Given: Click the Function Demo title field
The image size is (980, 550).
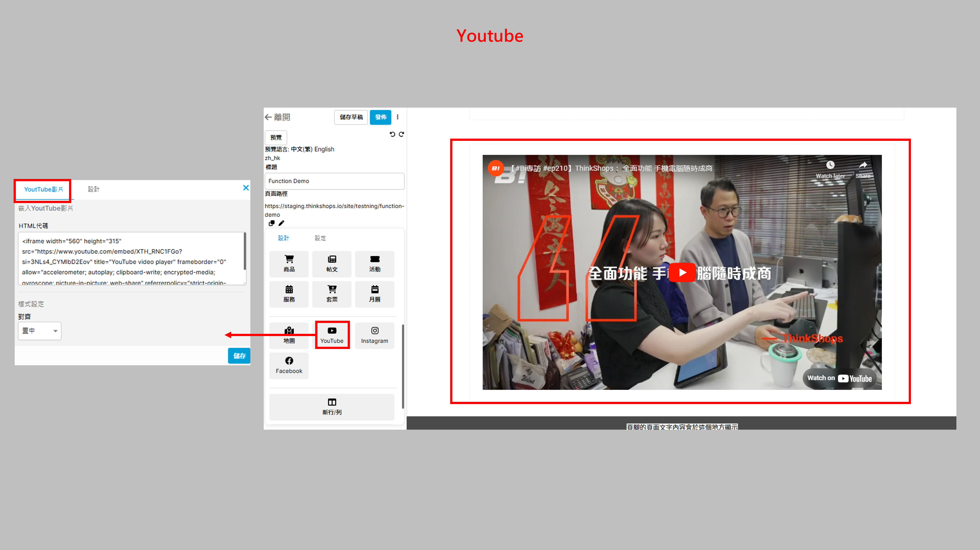Looking at the screenshot, I should (334, 181).
